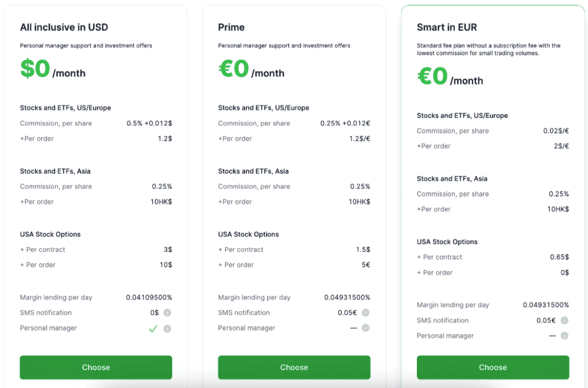Image resolution: width=588 pixels, height=388 pixels.
Task: Click green checkmark for All inclusive Personal manager
Action: click(x=153, y=329)
